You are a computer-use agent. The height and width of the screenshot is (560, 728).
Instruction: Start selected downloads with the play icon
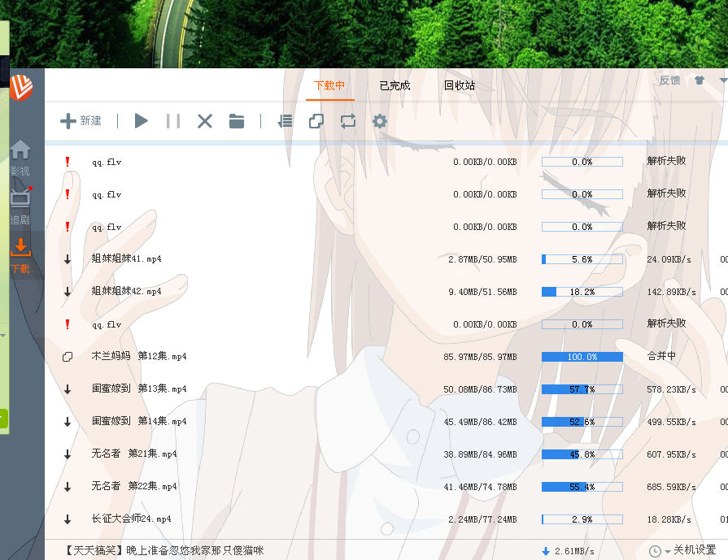point(142,121)
